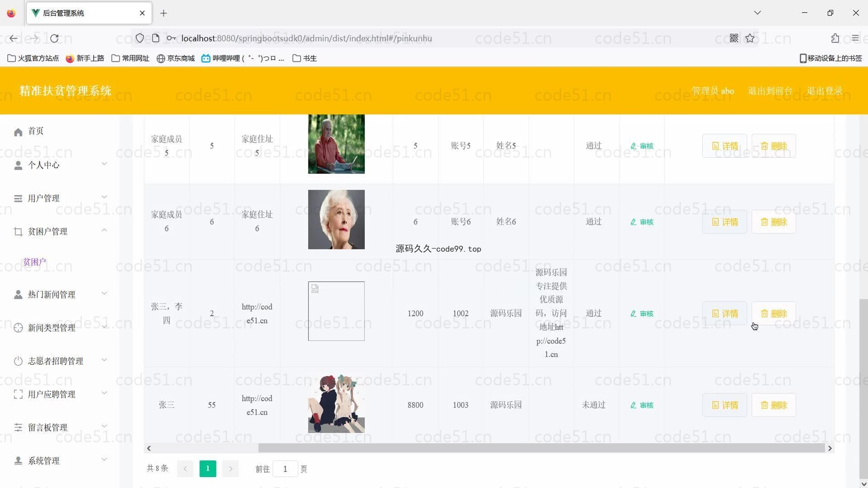The height and width of the screenshot is (488, 868).
Task: Expand the 热门新闻管理 menu chevron
Action: tap(104, 294)
